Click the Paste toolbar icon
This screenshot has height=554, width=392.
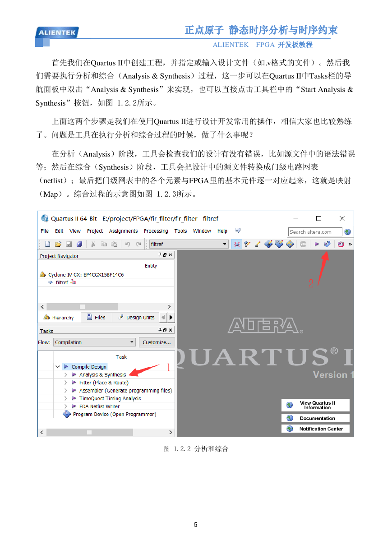pyautogui.click(x=114, y=244)
